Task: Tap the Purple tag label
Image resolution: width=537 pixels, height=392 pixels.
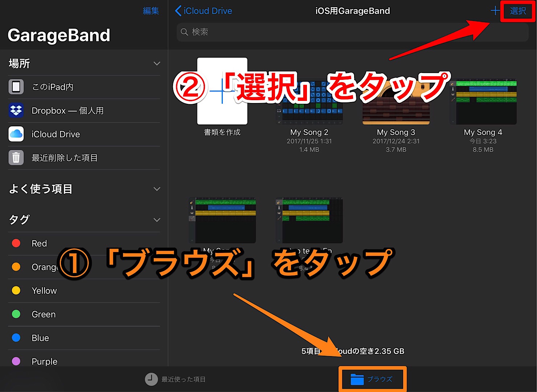Action: 45,362
